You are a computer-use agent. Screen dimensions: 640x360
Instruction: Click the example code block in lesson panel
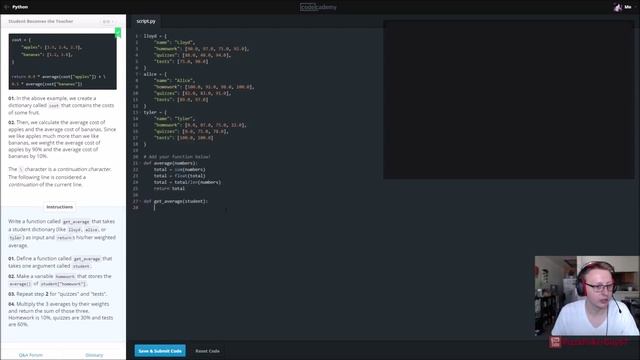62,62
